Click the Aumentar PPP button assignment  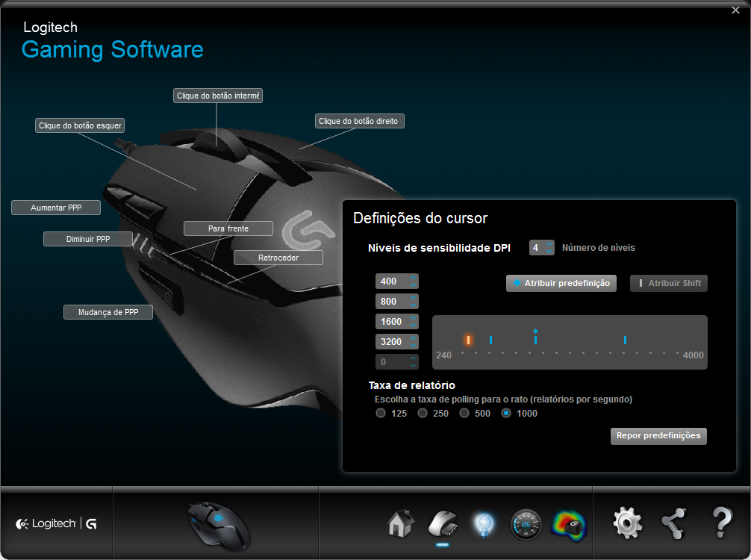(x=56, y=208)
